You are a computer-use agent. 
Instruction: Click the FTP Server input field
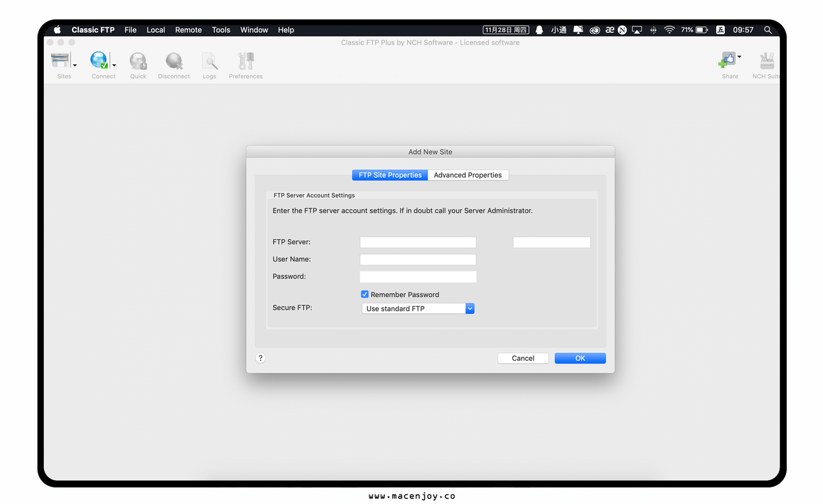click(x=418, y=242)
